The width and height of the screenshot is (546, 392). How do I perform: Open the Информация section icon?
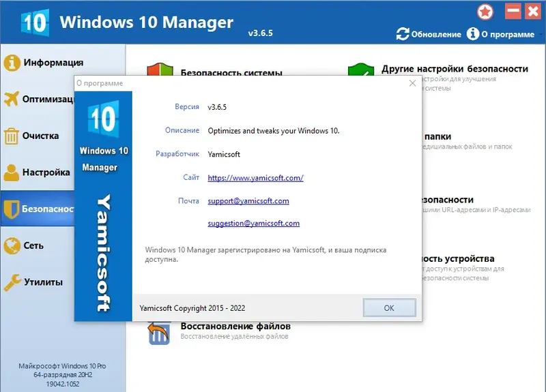click(12, 63)
